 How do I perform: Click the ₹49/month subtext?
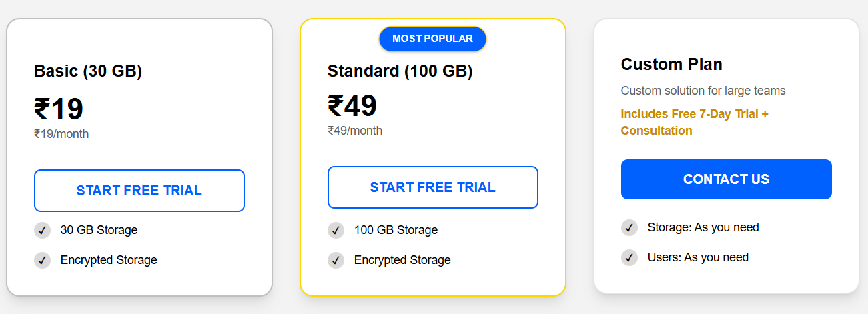[355, 131]
